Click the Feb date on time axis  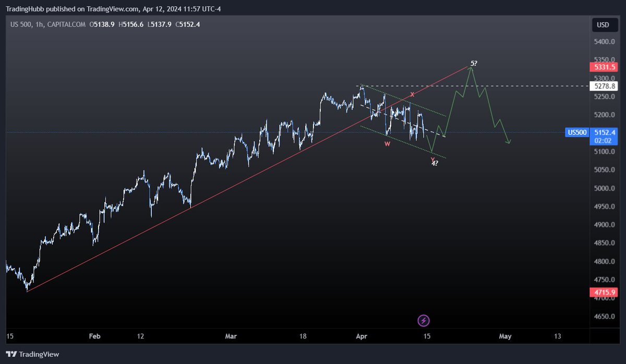[x=94, y=336]
